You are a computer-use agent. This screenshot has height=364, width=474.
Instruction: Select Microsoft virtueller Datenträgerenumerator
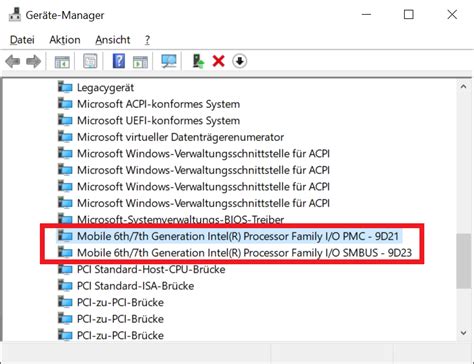(x=180, y=137)
